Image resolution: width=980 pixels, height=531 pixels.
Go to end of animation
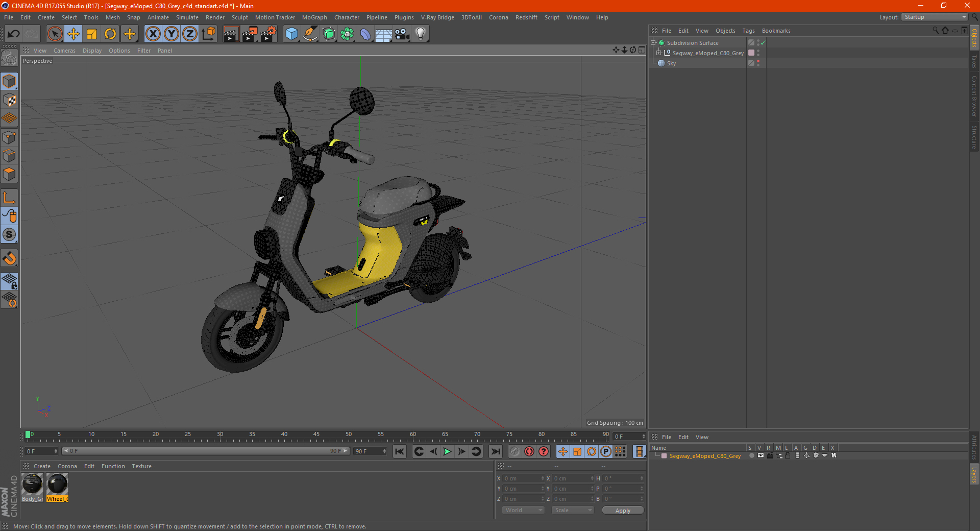coord(495,451)
